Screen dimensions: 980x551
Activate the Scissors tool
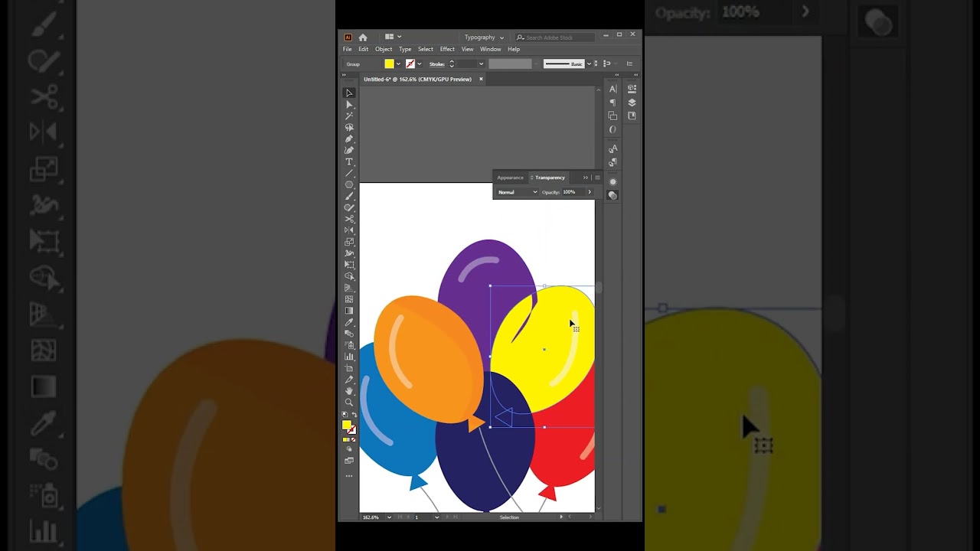[349, 219]
